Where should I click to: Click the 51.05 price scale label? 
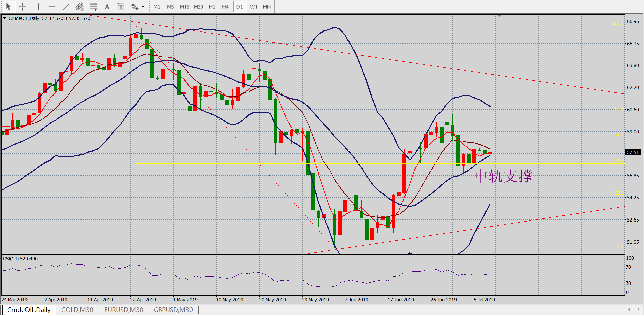pos(633,242)
